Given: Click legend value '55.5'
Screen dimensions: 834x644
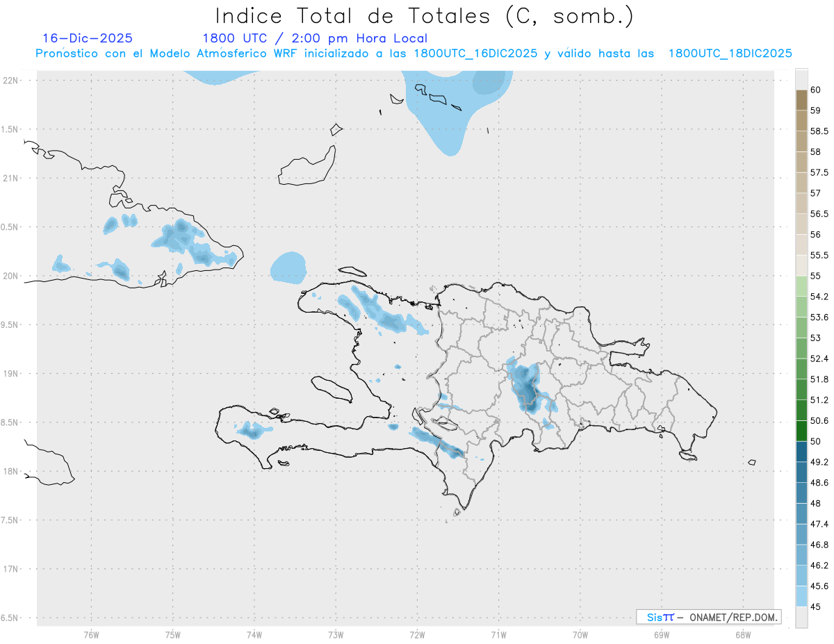Looking at the screenshot, I should 819,255.
